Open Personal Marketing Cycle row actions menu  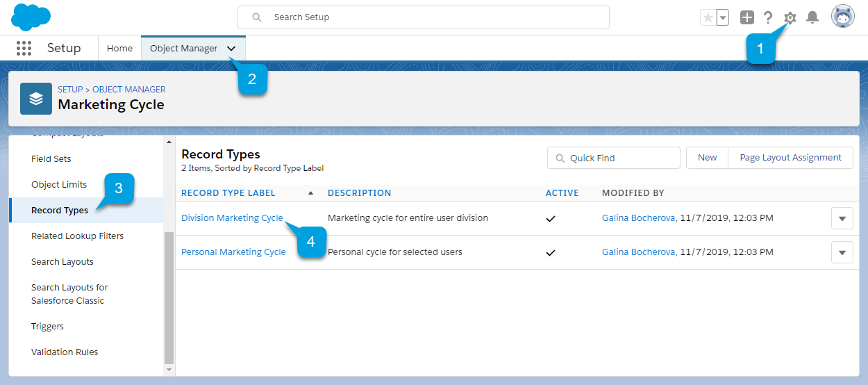842,252
